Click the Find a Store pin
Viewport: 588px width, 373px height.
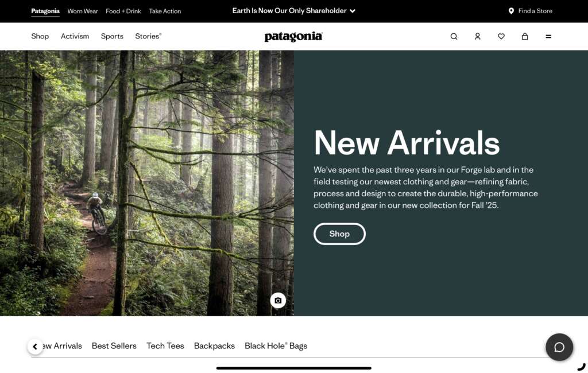511,11
